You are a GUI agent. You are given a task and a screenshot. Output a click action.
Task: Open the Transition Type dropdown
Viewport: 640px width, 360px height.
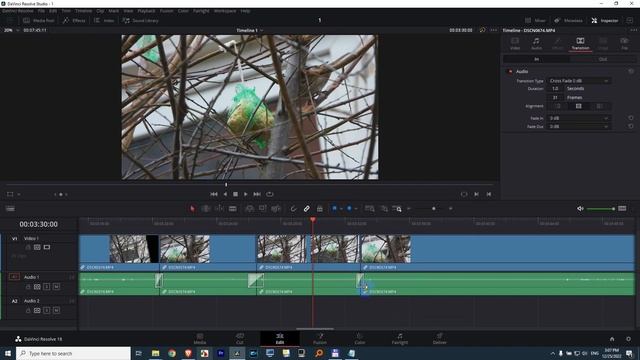click(x=578, y=81)
